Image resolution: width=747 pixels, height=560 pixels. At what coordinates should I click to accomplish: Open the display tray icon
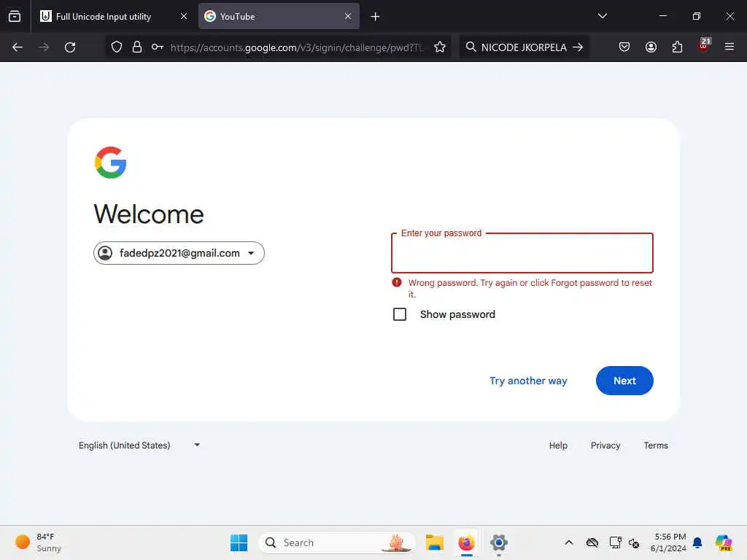[x=615, y=542]
